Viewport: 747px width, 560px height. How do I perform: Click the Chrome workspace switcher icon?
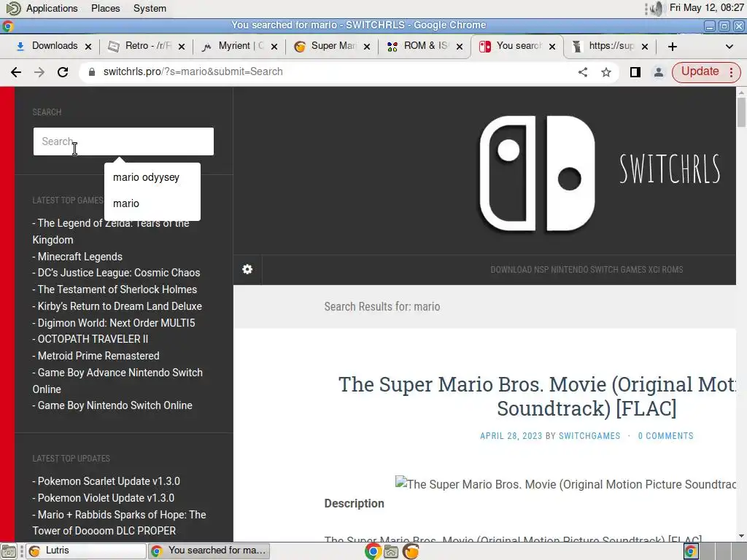tap(690, 551)
